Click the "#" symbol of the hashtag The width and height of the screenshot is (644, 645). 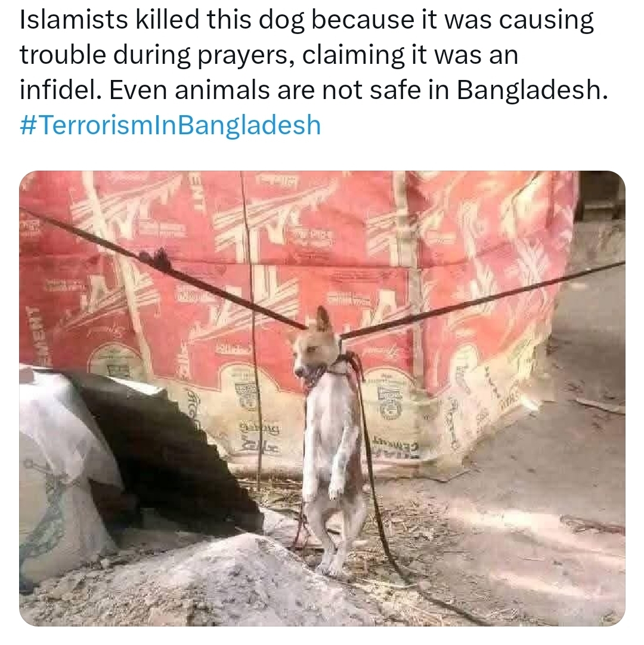28,125
